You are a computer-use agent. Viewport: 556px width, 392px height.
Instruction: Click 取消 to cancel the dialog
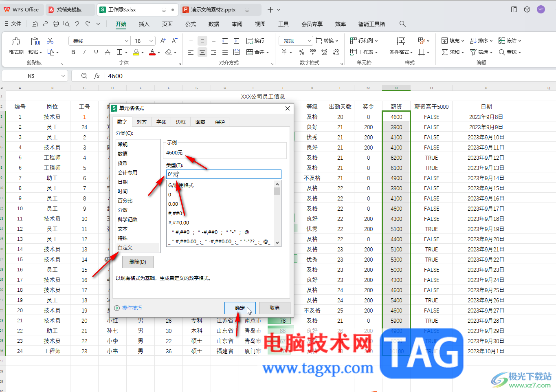pos(275,308)
